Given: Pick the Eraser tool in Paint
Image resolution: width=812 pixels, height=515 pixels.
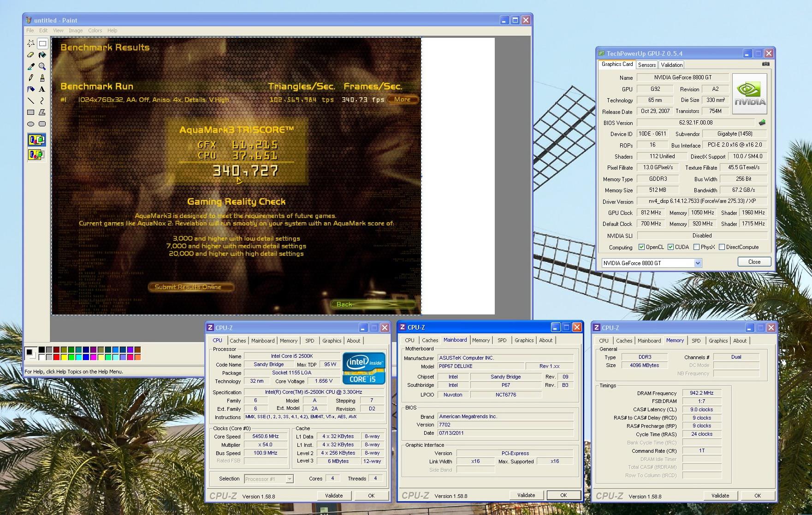Looking at the screenshot, I should 31,55.
